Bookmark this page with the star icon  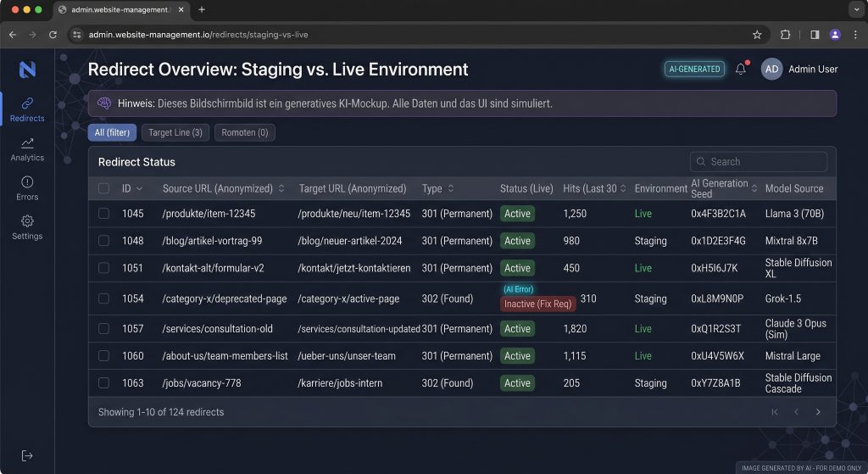tap(757, 34)
